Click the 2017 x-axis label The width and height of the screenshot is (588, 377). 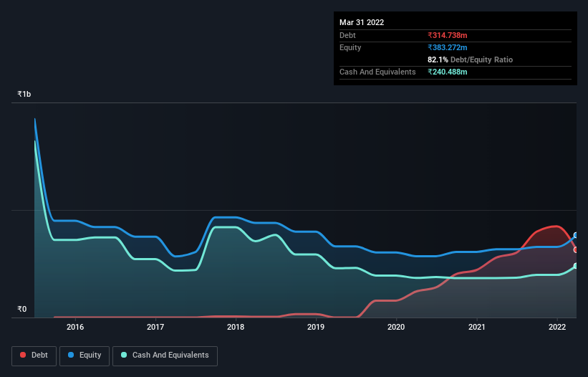[x=155, y=327]
